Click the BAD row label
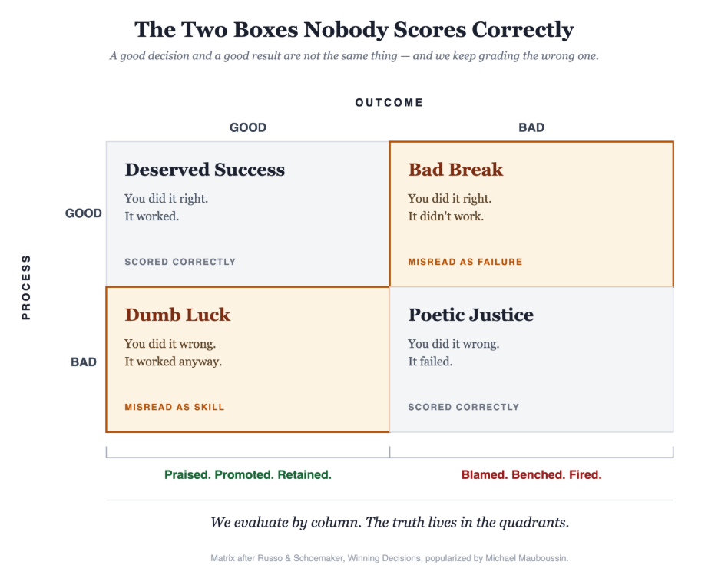Screen dimensions: 708x588 click(84, 362)
